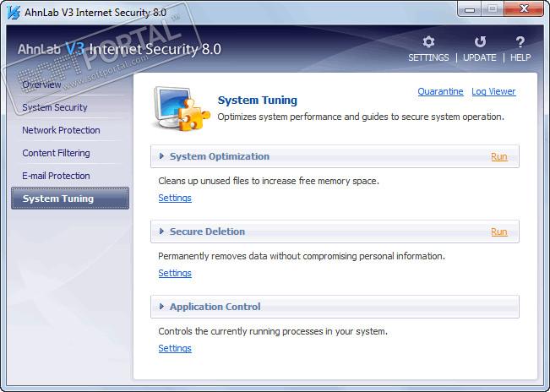Switch to E-mail Protection
The height and width of the screenshot is (392, 550).
56,176
